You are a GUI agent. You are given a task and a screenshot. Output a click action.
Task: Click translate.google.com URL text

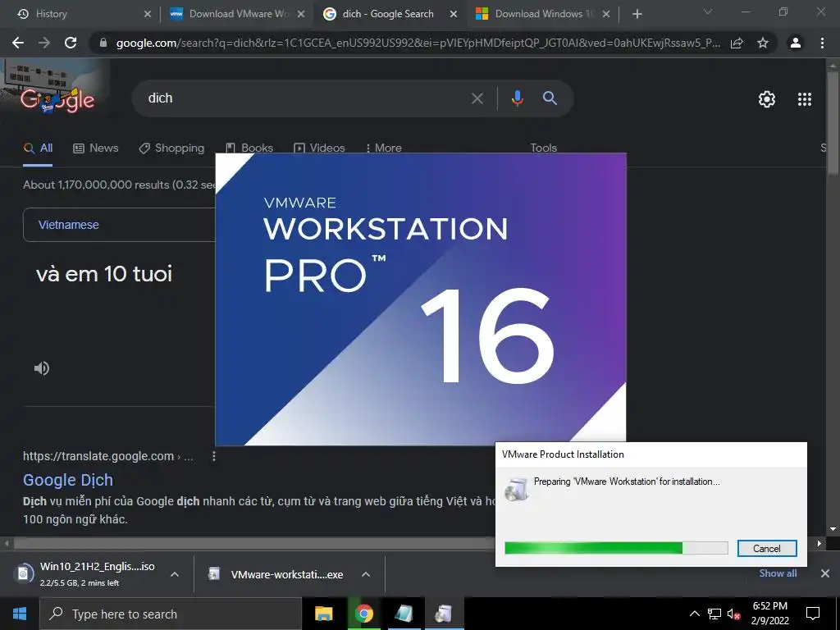[98, 456]
